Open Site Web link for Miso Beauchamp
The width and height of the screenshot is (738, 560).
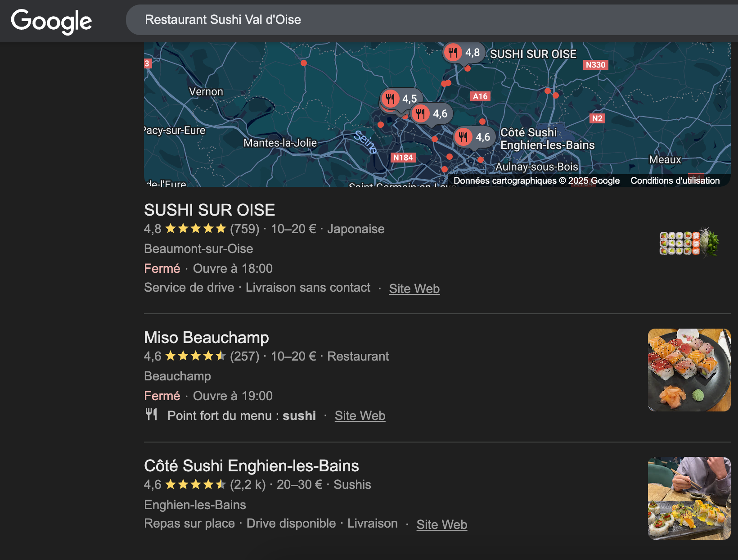click(360, 415)
